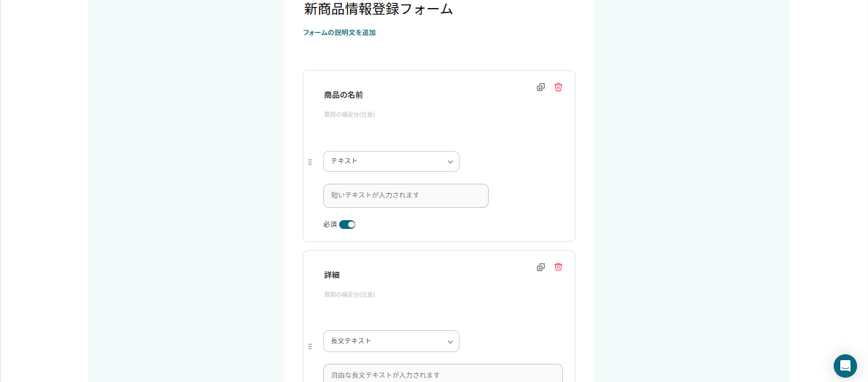Click the 商品の名前 question title
The height and width of the screenshot is (382, 868).
tap(344, 95)
